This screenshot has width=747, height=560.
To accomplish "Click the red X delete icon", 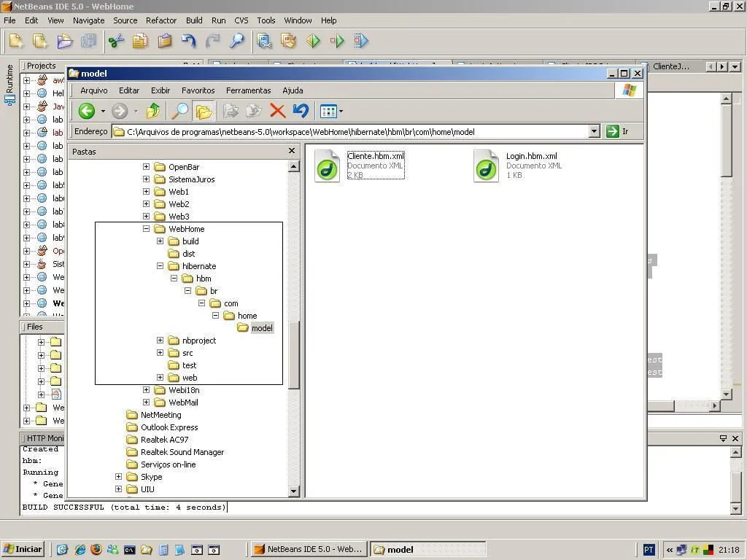I will tap(277, 111).
